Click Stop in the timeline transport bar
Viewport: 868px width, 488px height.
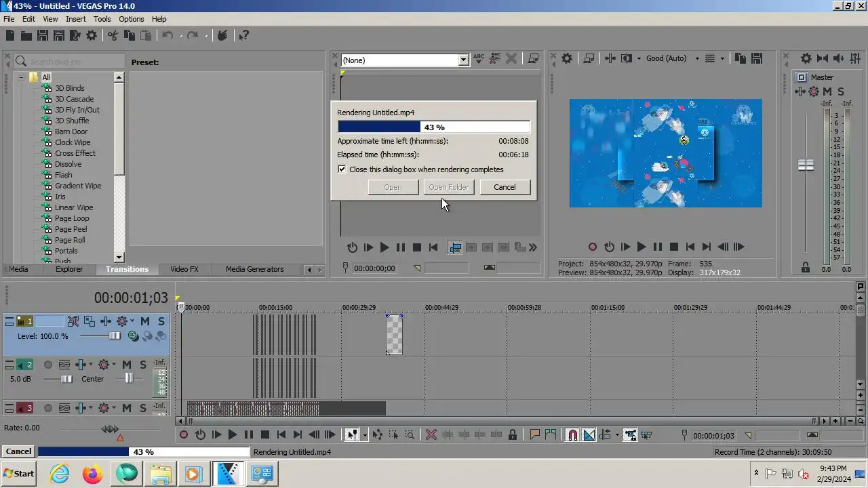point(265,435)
